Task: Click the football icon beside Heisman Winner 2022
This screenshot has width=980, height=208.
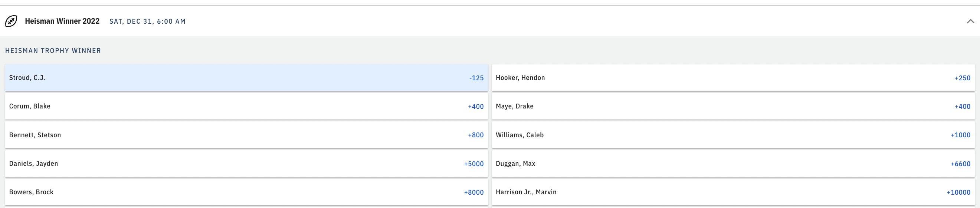Action: (x=11, y=21)
